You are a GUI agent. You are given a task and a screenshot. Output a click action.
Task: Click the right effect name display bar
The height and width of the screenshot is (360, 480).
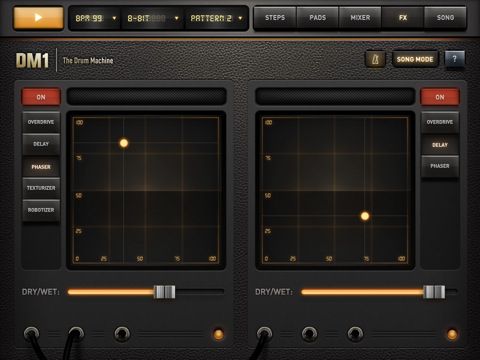pos(335,96)
